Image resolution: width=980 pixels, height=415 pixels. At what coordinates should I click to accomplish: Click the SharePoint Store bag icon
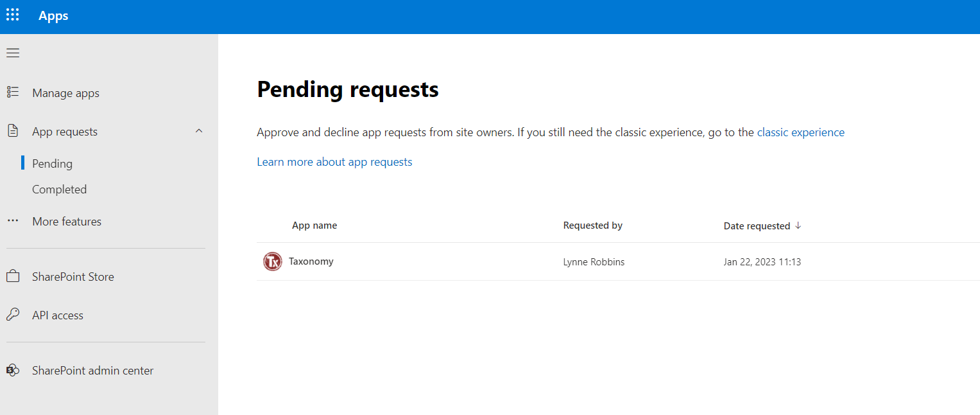(x=13, y=277)
